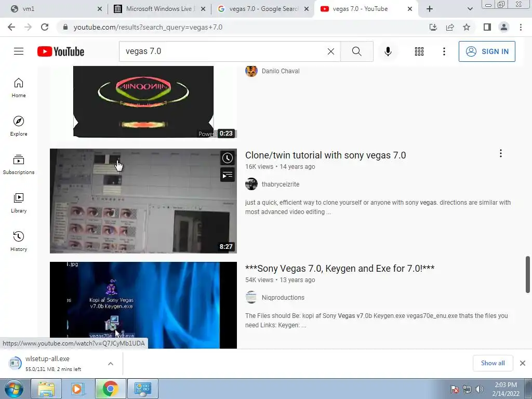Click the browser address bar URL
This screenshot has width=532, height=399.
[x=148, y=27]
